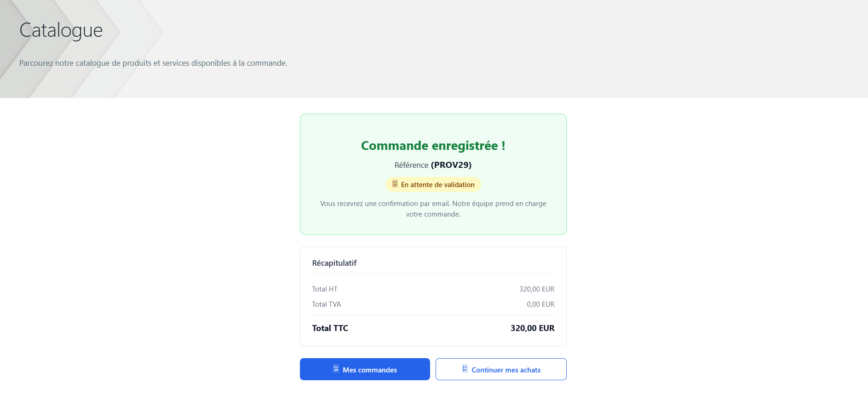Select the order reference PROV29

[451, 165]
